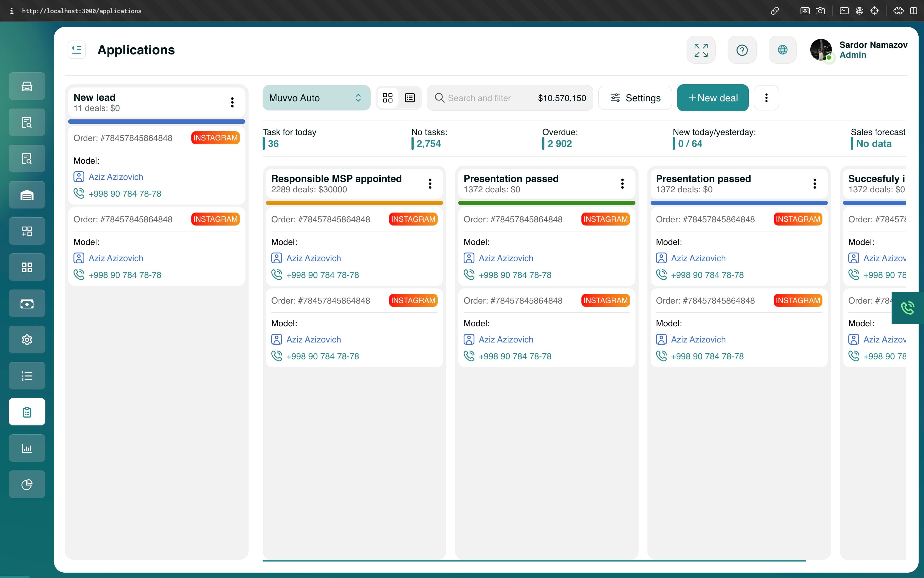Viewport: 924px width, 578px height.
Task: Open the gear settings sidebar icon
Action: [27, 340]
